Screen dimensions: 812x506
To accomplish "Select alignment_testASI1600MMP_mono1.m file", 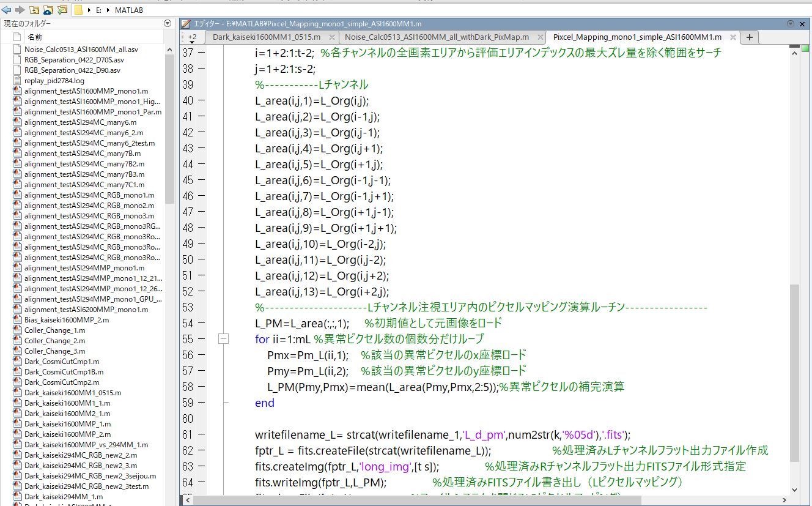I will pyautogui.click(x=86, y=91).
